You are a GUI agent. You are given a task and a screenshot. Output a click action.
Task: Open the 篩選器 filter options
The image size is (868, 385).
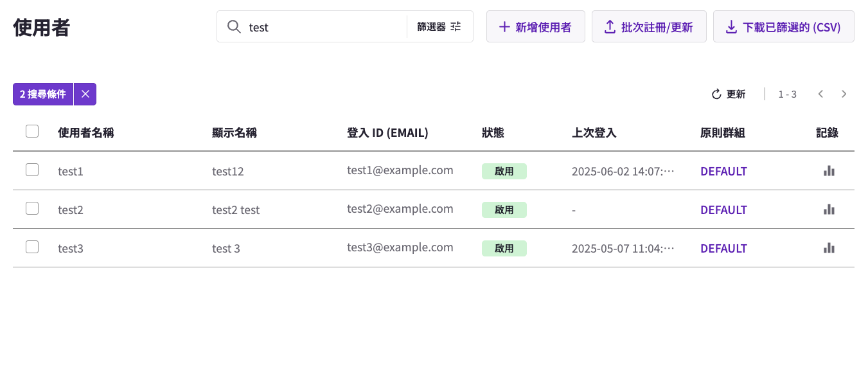(439, 27)
